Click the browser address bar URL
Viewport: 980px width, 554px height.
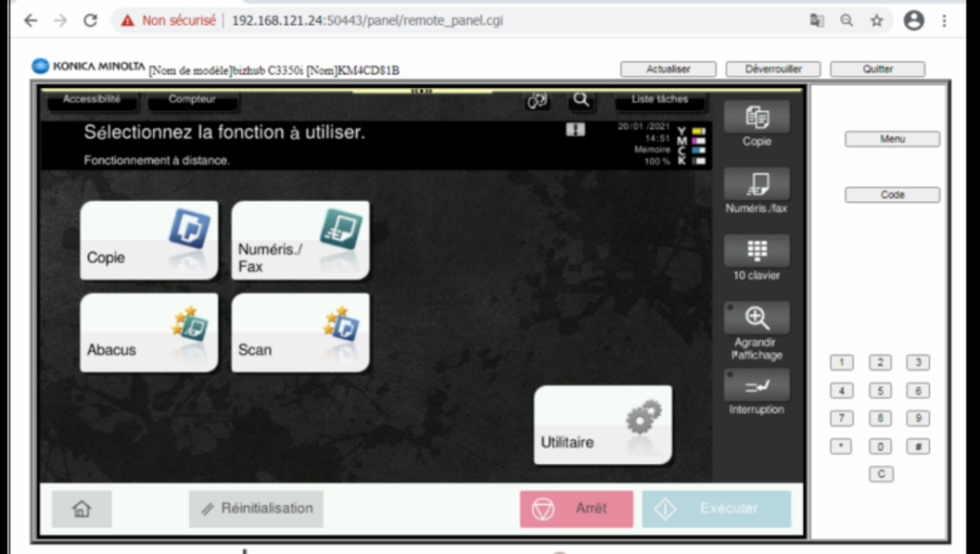click(x=367, y=20)
